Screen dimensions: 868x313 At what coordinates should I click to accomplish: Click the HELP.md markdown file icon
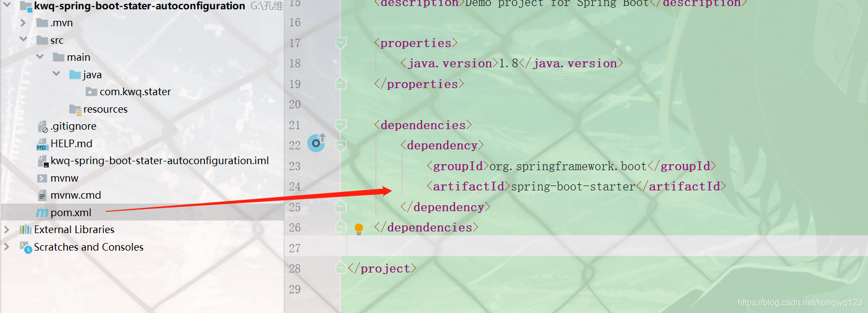[x=42, y=144]
